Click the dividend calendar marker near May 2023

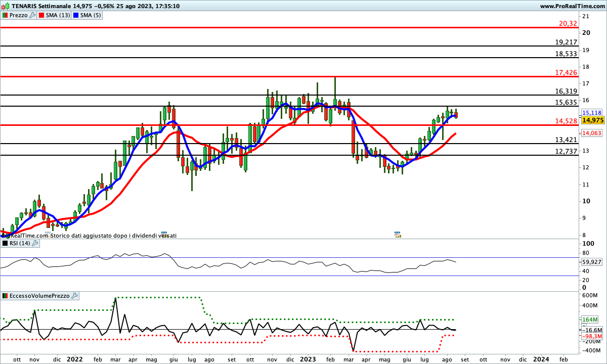(x=398, y=235)
